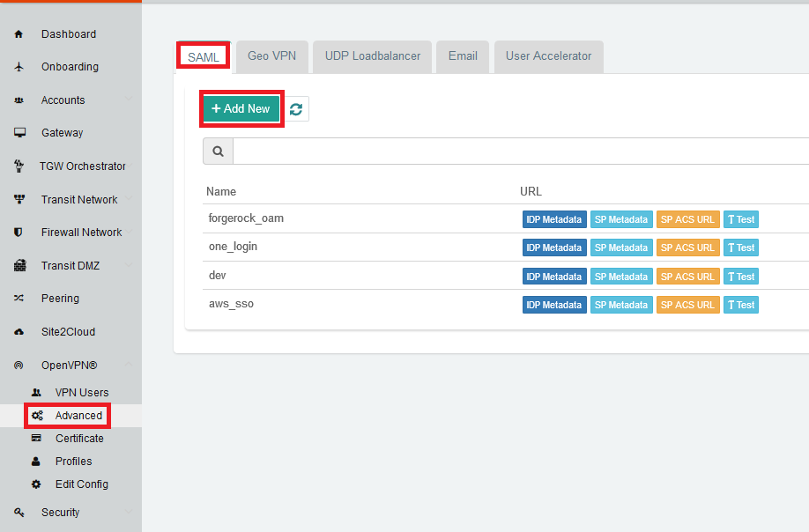Click the Gateway monitor icon
Image resolution: width=809 pixels, height=532 pixels.
(x=18, y=132)
